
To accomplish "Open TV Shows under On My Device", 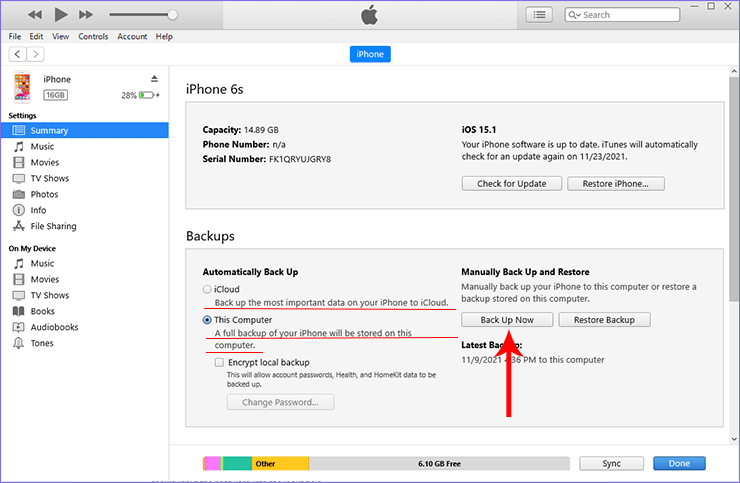I will pos(50,296).
